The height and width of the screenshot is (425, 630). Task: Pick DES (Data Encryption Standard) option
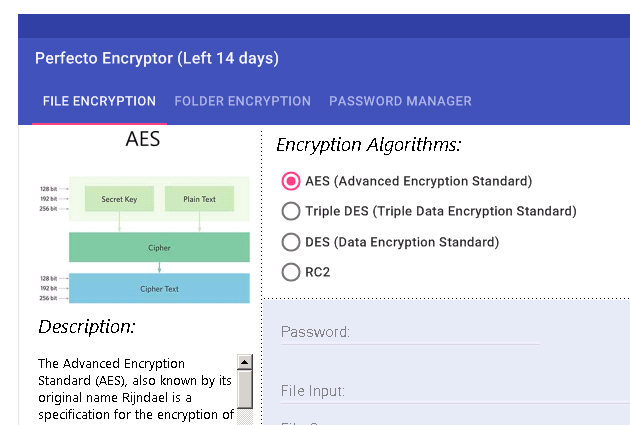[291, 242]
